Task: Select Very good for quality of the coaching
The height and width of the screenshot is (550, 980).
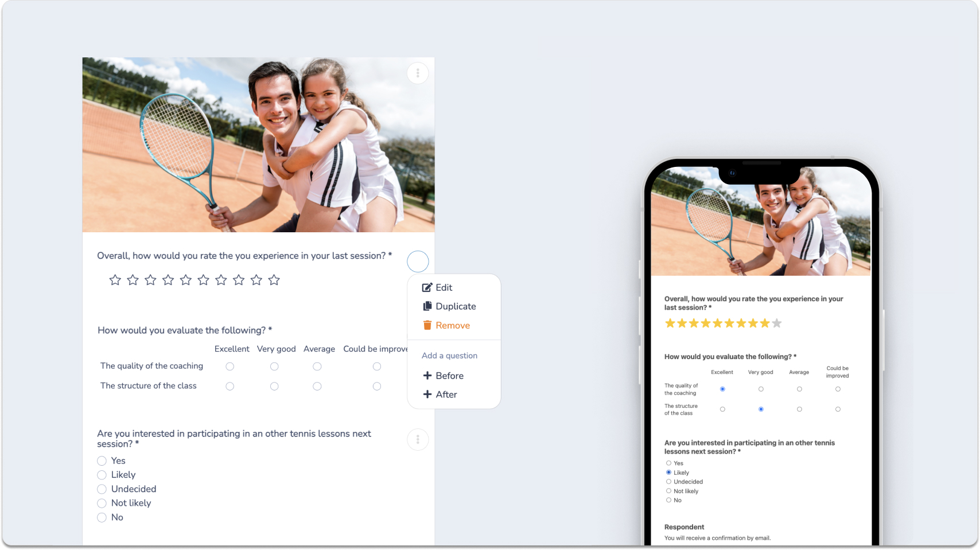Action: point(274,366)
